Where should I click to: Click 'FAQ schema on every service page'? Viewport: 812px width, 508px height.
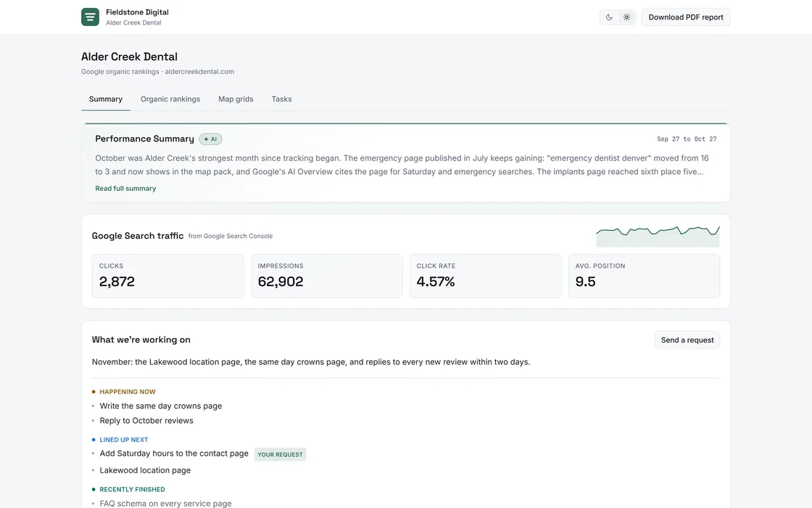coord(166,504)
